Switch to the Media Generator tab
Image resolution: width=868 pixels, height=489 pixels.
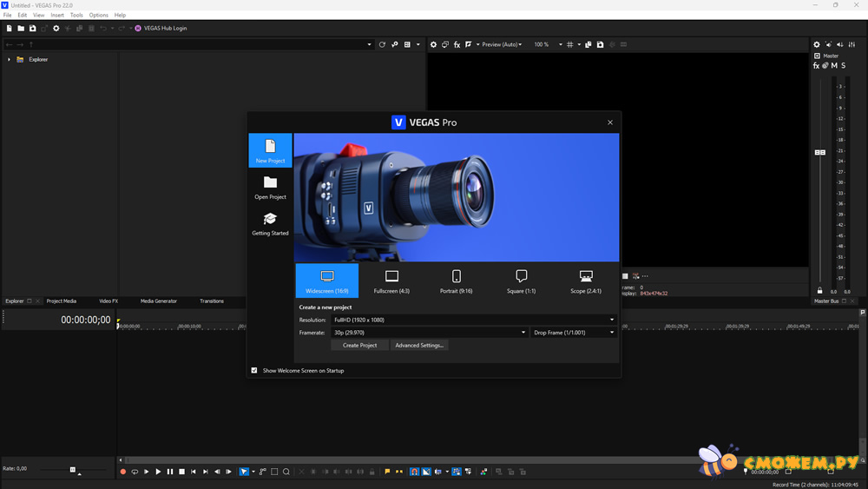click(x=158, y=301)
